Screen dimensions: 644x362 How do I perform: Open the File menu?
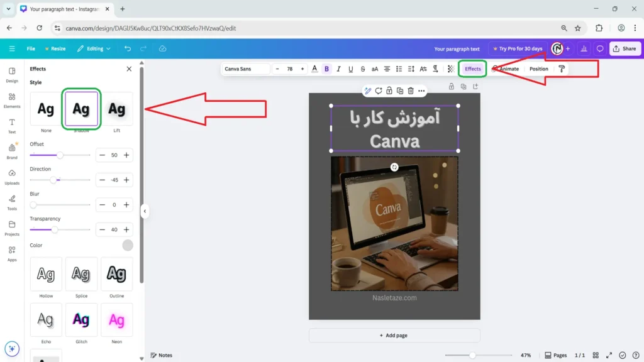coord(31,48)
